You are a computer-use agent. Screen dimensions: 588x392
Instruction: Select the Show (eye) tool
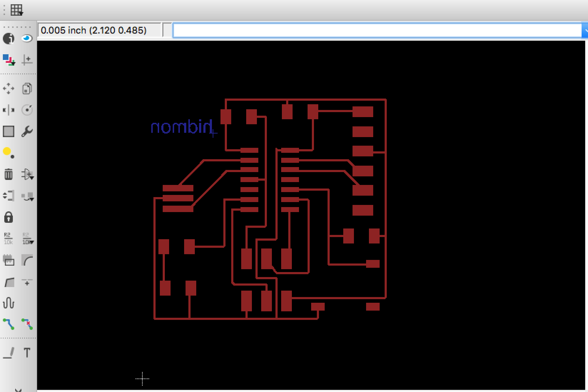(27, 39)
